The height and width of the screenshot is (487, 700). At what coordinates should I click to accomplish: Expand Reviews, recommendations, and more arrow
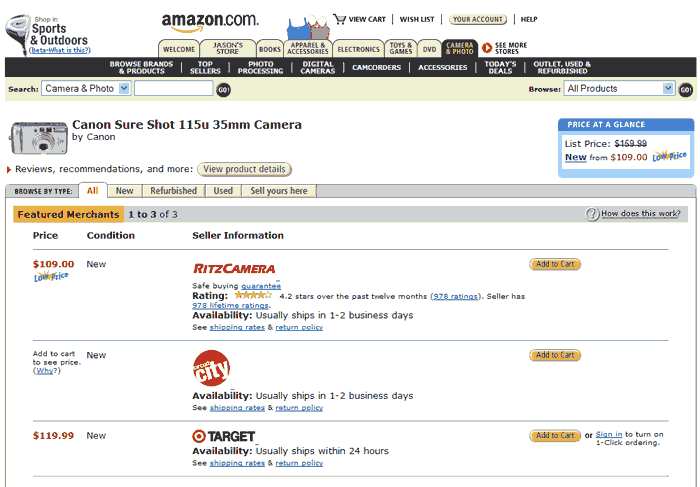click(x=9, y=170)
